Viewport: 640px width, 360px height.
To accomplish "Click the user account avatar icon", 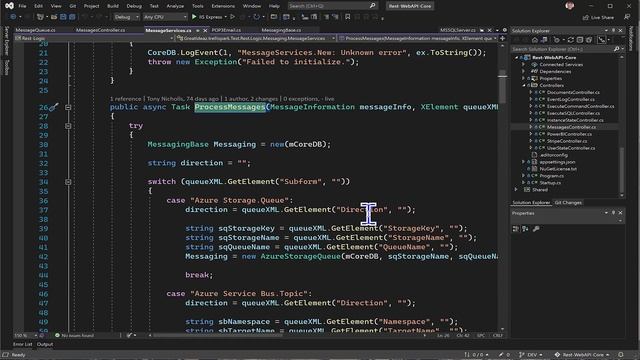I will coord(570,6).
